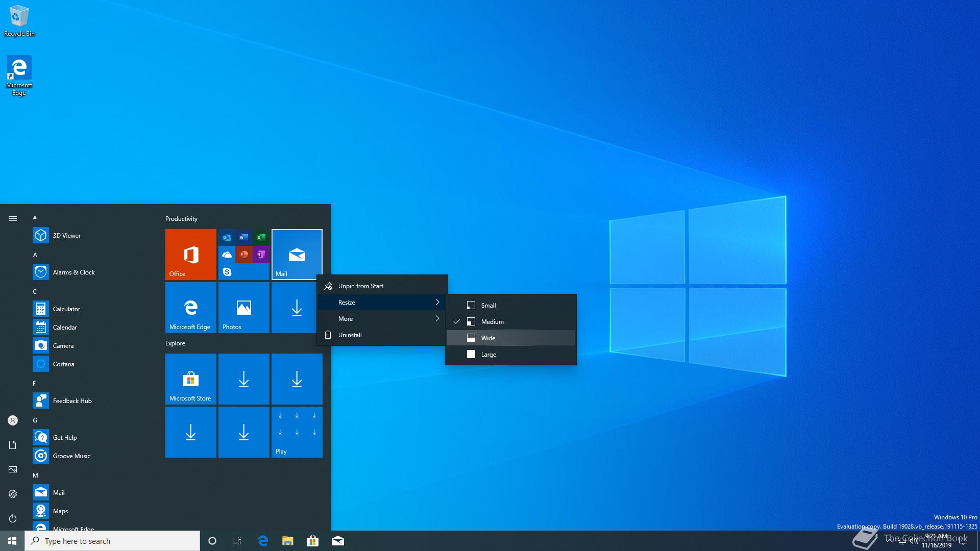Select Medium tile size option

click(x=492, y=321)
